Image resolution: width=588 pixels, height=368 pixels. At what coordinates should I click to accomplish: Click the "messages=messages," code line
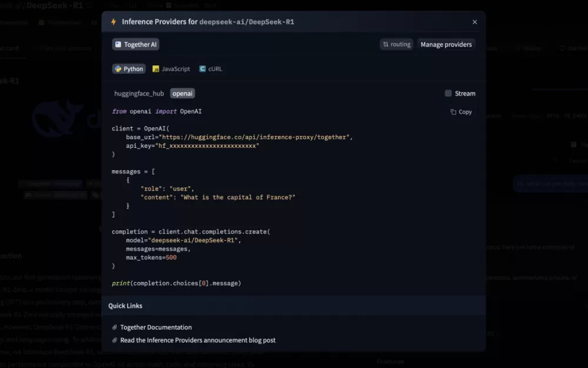coord(158,249)
